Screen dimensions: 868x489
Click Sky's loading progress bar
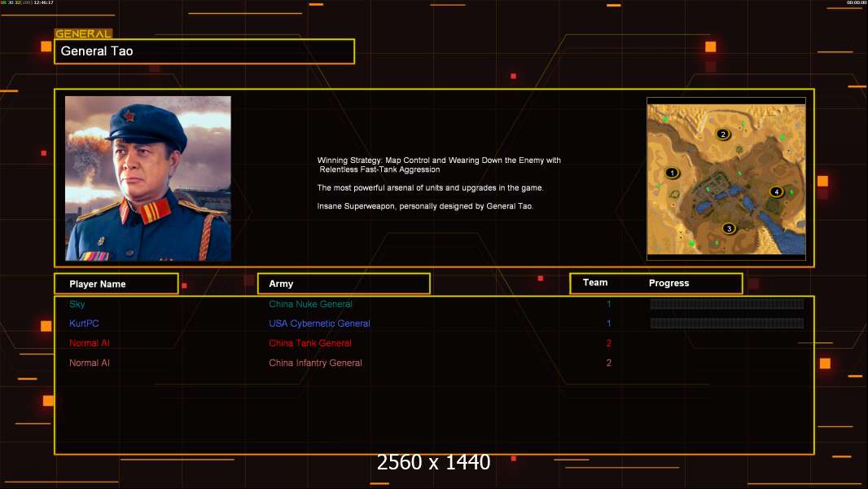point(727,303)
